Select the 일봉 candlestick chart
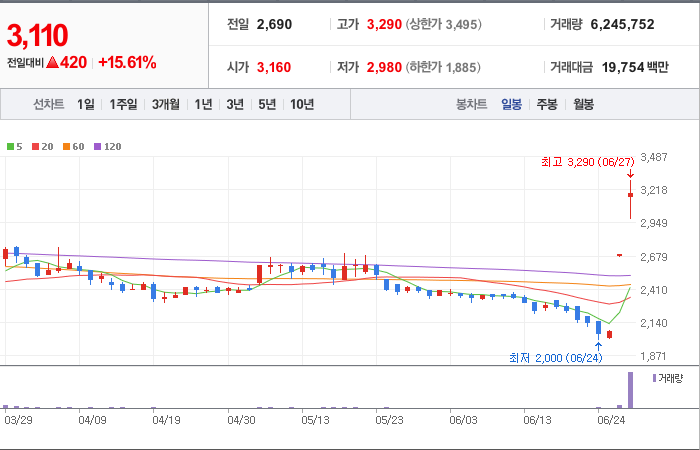 point(512,104)
